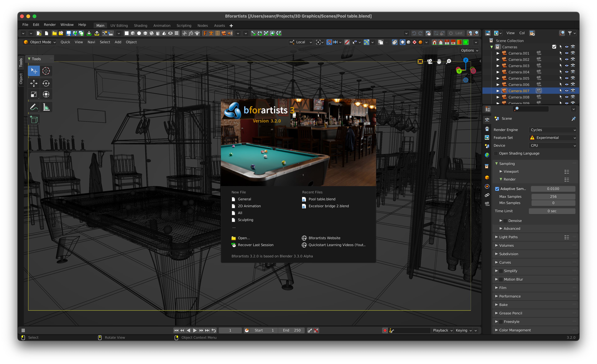
Task: Open the Render Engine Cycles dropdown
Action: coord(553,130)
